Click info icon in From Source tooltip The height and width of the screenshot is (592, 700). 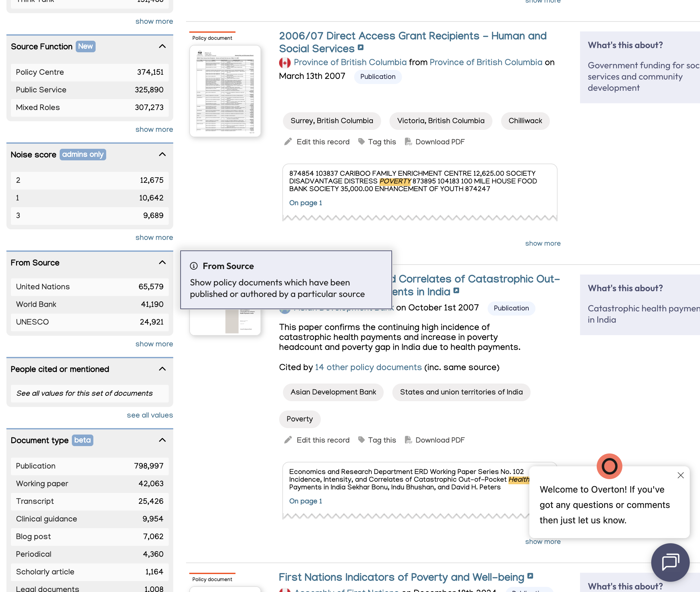[194, 266]
